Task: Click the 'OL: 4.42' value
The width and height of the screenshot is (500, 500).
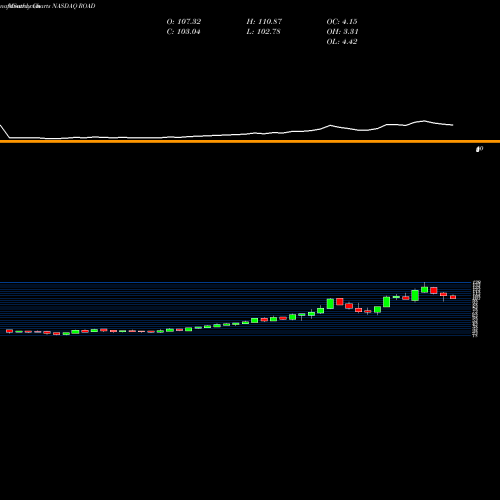Action: (342, 42)
